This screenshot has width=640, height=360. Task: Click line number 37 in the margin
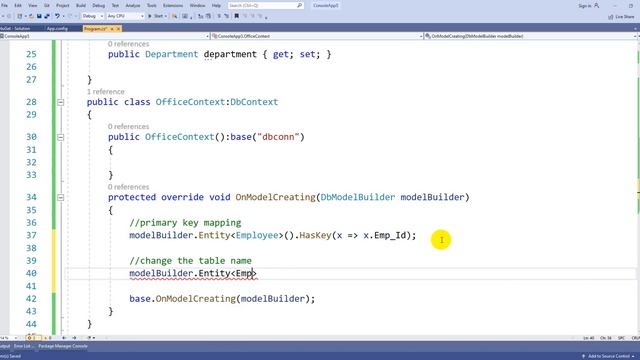(x=31, y=236)
